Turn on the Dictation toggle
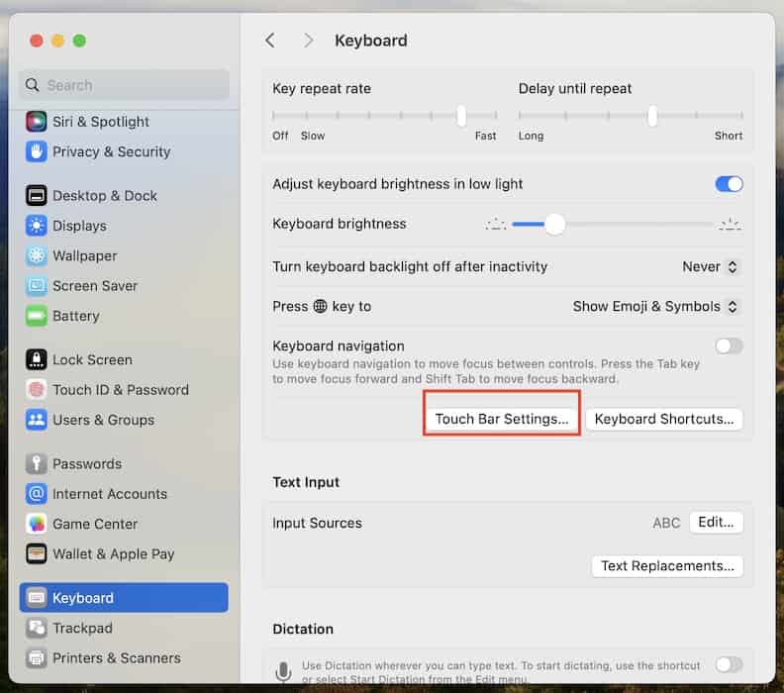The width and height of the screenshot is (784, 693). 729,664
